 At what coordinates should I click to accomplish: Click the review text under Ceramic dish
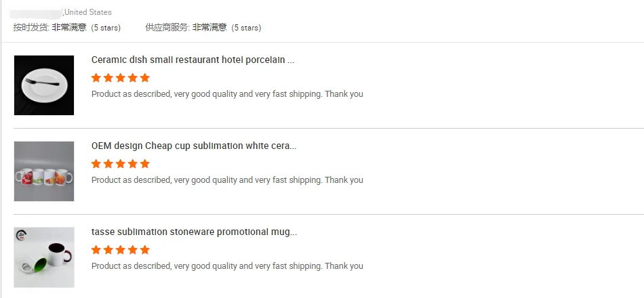(227, 94)
